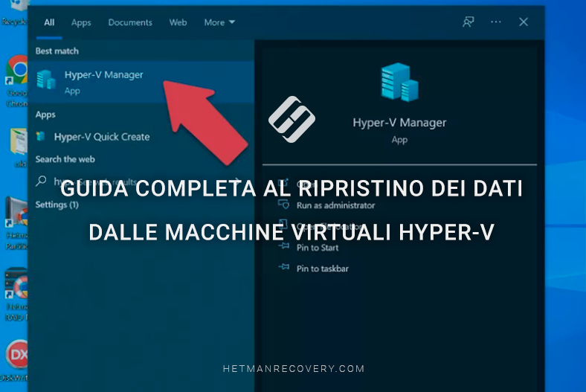Close the search panel with X
586x392 pixels.
524,22
